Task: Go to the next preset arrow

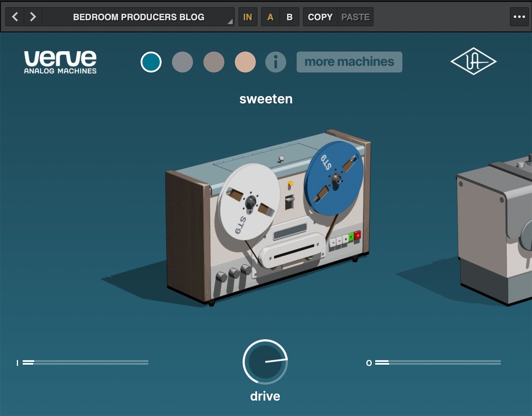Action: [x=33, y=17]
